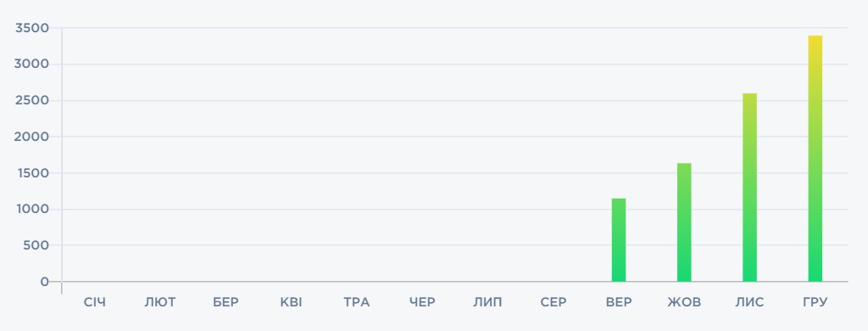Select the ЖОВ axis label
This screenshot has height=331, width=868.
[x=684, y=302]
